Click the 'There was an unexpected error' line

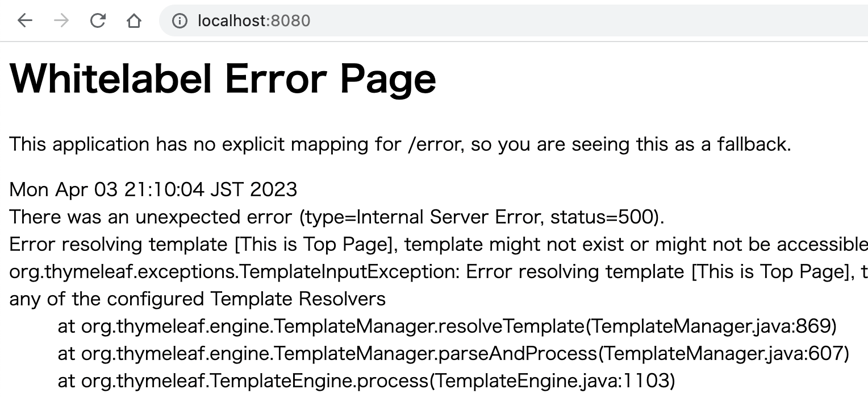coord(337,217)
